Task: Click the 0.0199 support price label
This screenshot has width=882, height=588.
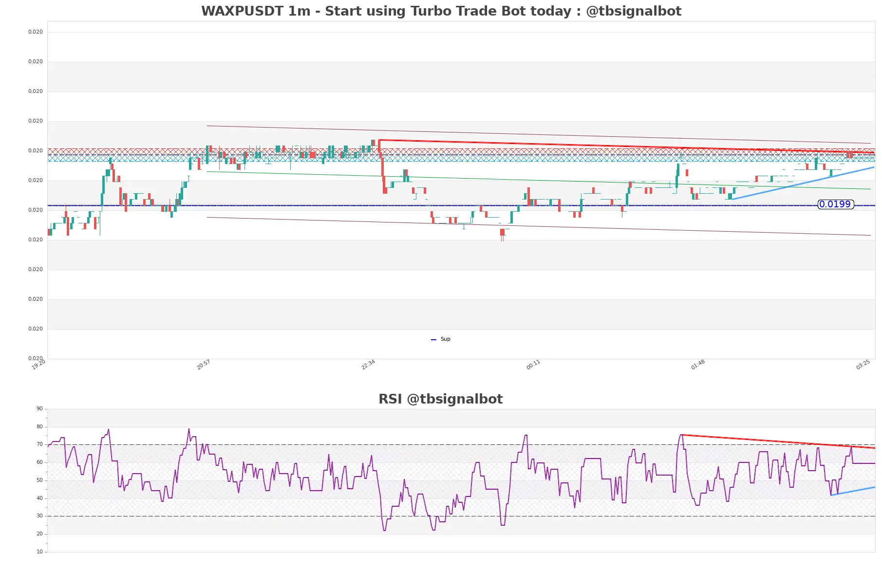Action: (835, 204)
